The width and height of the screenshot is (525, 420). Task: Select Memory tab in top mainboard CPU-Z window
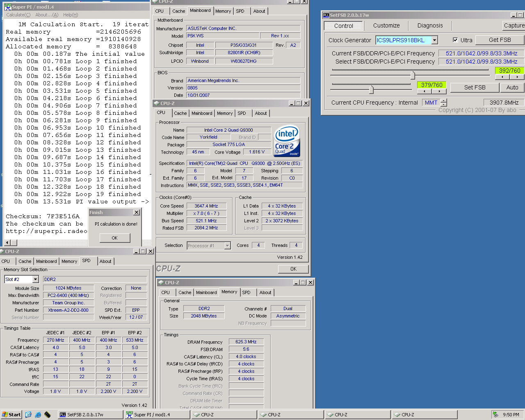tap(223, 11)
